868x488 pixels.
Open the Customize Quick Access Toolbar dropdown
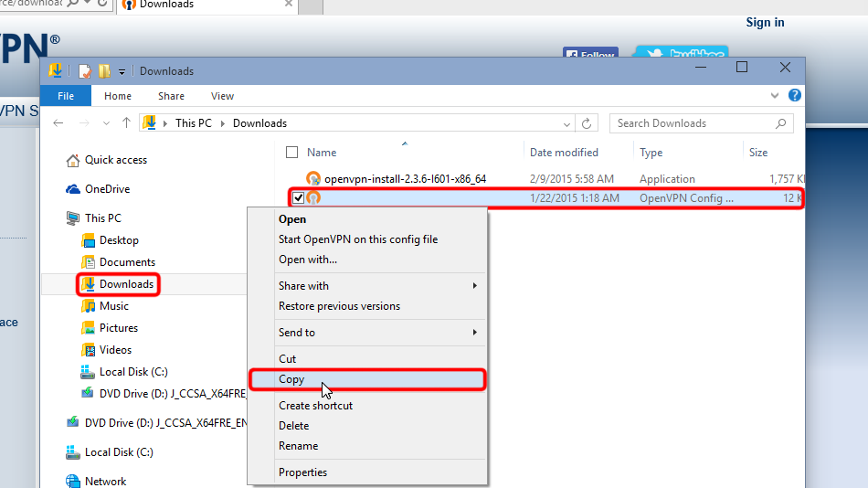coord(122,71)
